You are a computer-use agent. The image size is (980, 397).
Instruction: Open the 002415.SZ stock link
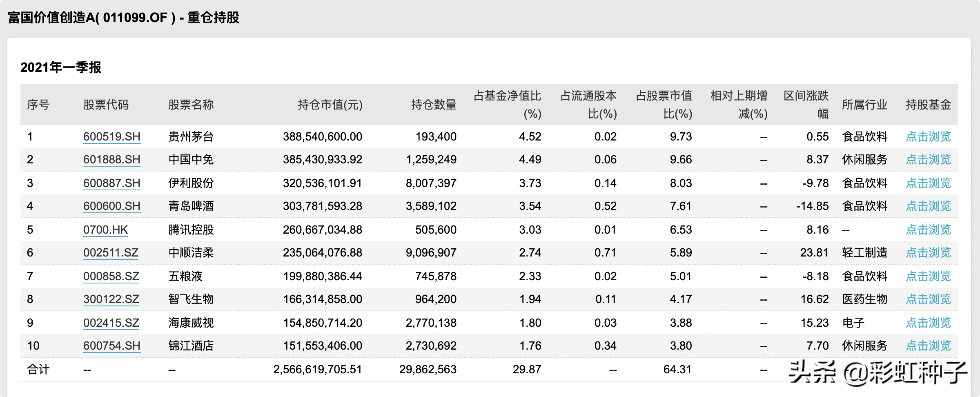click(111, 323)
